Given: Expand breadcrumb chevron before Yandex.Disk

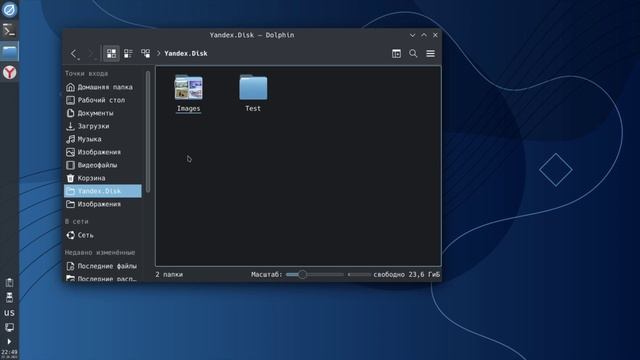Looking at the screenshot, I should (158, 53).
